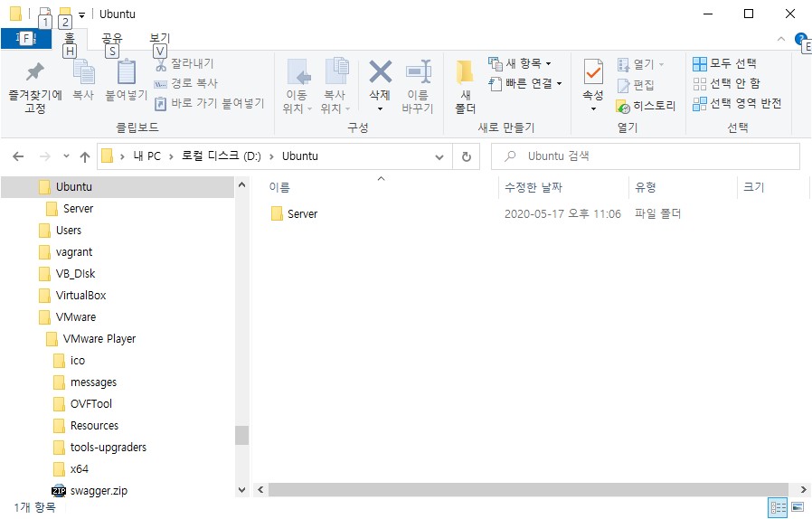This screenshot has width=812, height=519.
Task: Open the Quick Access Toolbar customize arrow
Action: click(81, 15)
